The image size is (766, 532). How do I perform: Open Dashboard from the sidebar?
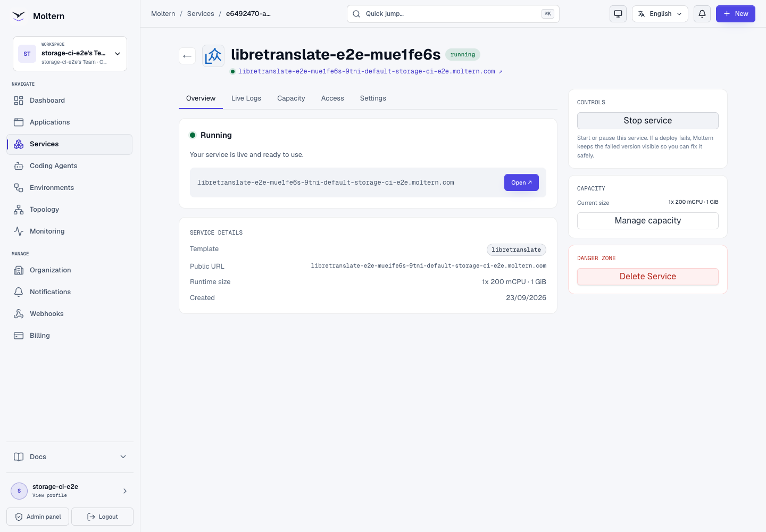tap(69, 101)
